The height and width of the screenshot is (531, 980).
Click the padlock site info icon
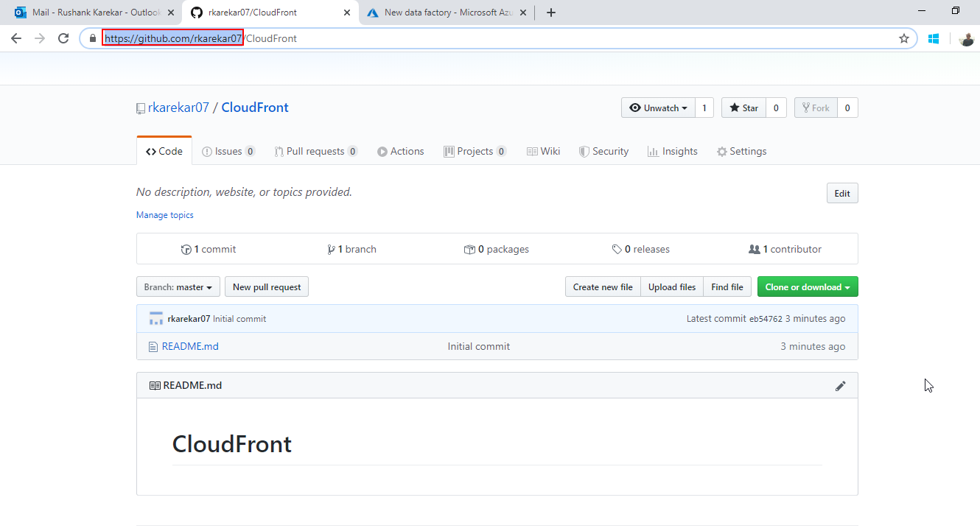pos(92,38)
